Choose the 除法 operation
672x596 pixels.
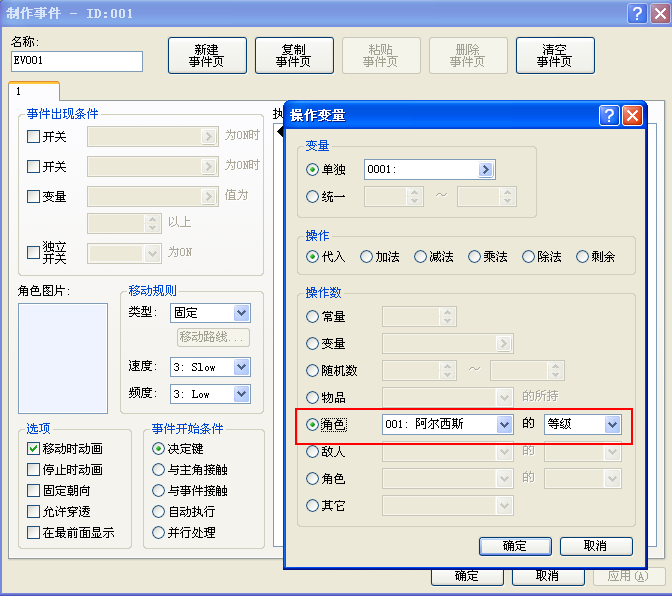coord(528,257)
